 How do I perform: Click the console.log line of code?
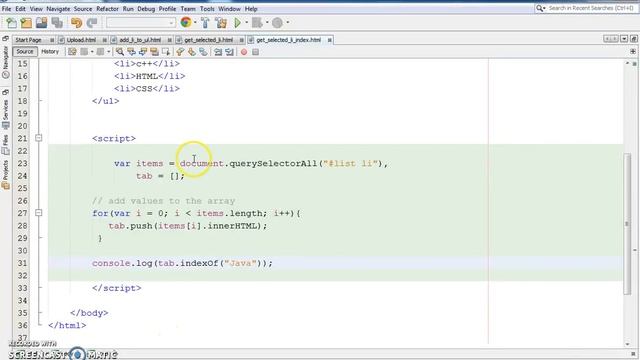[x=182, y=263]
